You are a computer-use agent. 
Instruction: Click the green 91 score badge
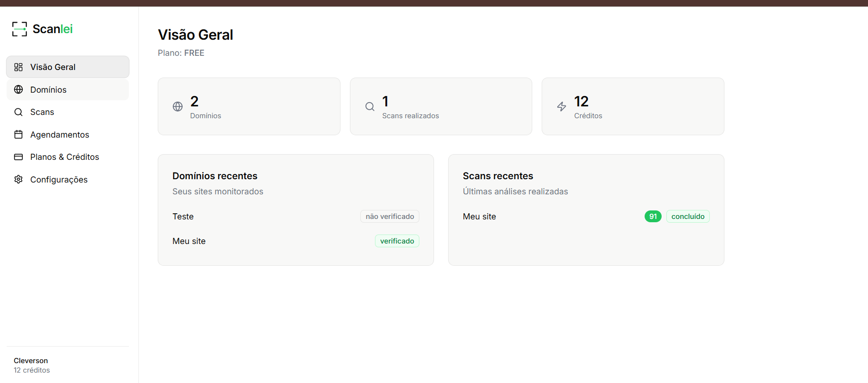coord(653,217)
